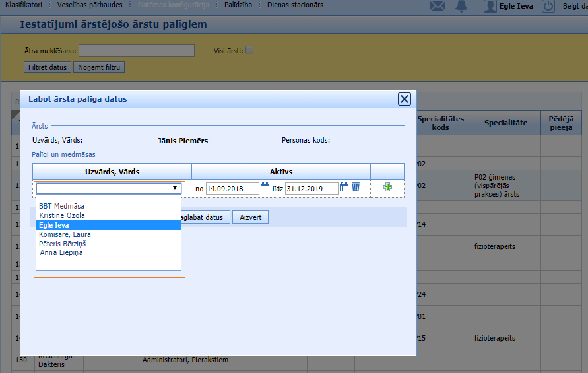Select Kristīne Ozola from dropdown list
Screen dimensions: 588x373
[x=62, y=215]
